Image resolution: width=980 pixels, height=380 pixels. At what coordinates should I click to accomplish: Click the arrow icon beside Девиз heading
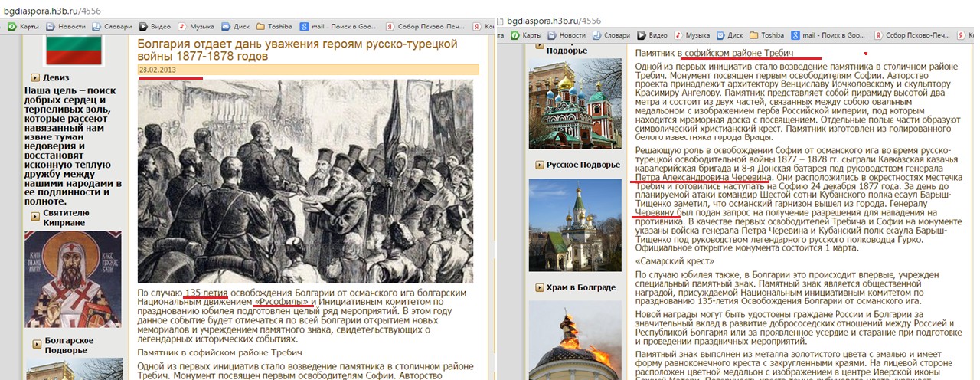pyautogui.click(x=35, y=77)
